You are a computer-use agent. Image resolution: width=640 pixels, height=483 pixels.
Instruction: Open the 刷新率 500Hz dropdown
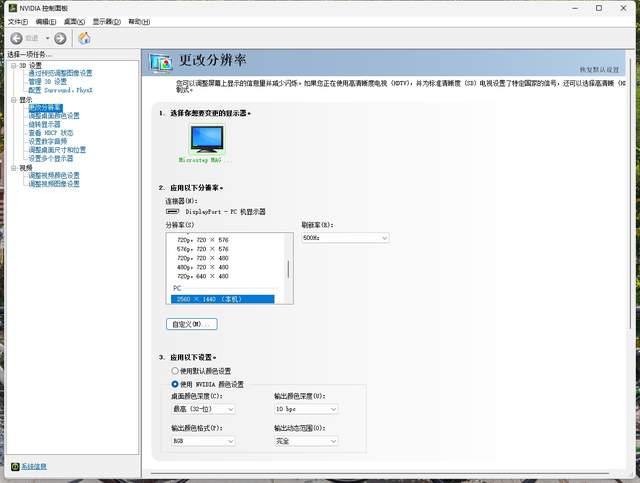(x=345, y=238)
